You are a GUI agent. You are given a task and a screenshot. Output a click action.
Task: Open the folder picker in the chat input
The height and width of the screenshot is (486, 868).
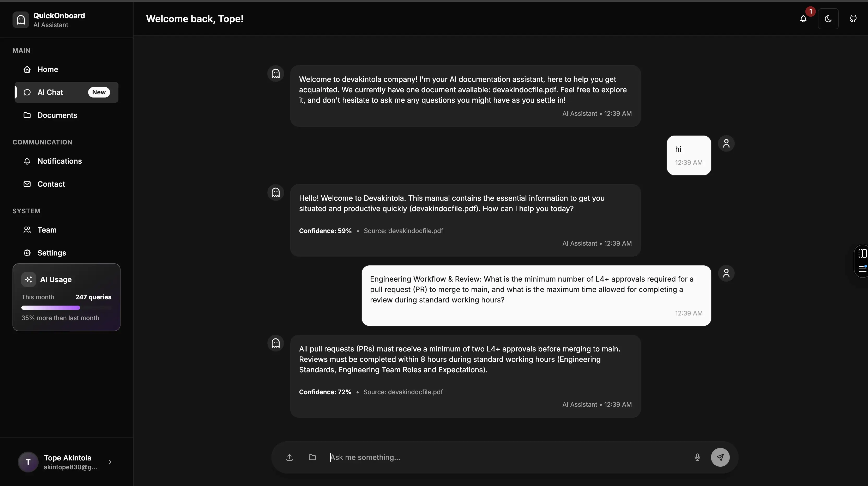pyautogui.click(x=312, y=457)
